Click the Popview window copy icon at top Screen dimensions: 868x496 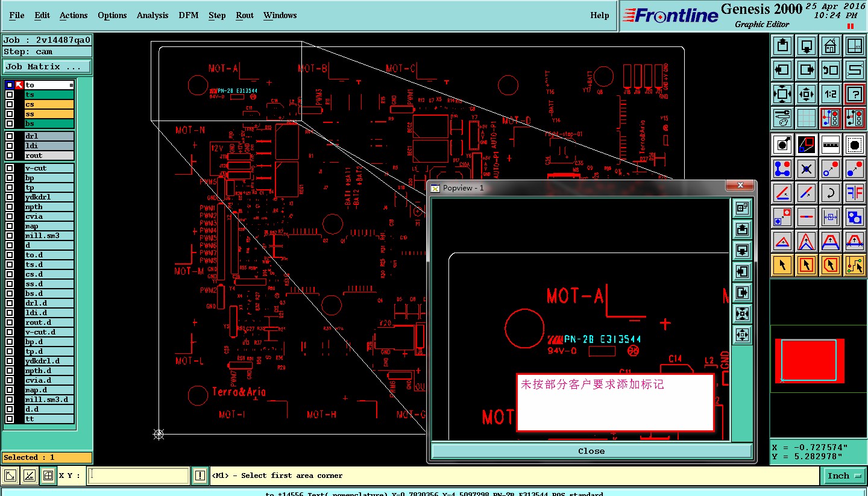tap(742, 208)
